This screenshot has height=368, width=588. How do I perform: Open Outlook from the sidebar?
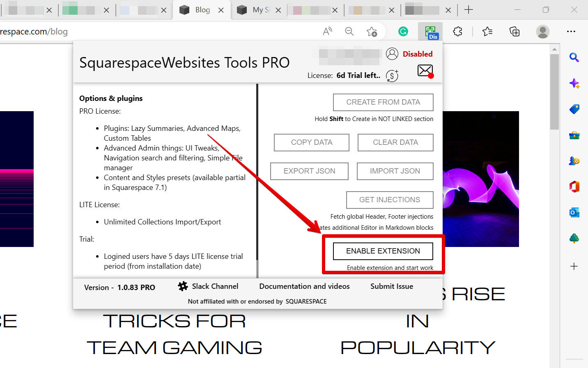pyautogui.click(x=574, y=213)
